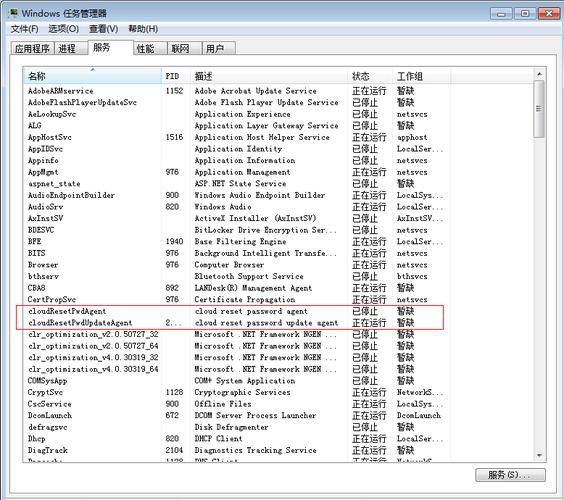Sort the list by PID column header

click(176, 76)
